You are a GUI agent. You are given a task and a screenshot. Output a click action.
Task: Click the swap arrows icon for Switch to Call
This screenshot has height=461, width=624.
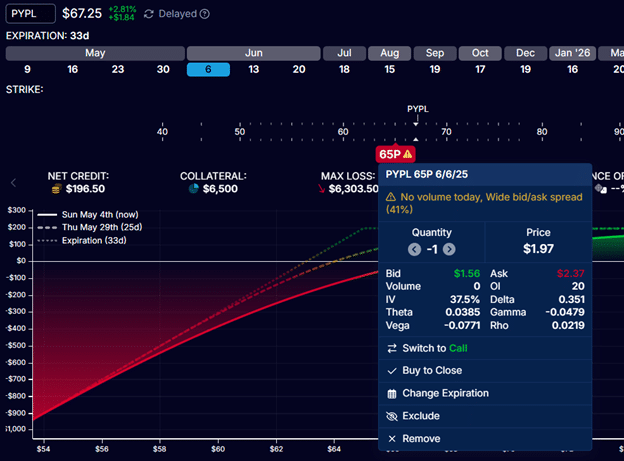(392, 348)
